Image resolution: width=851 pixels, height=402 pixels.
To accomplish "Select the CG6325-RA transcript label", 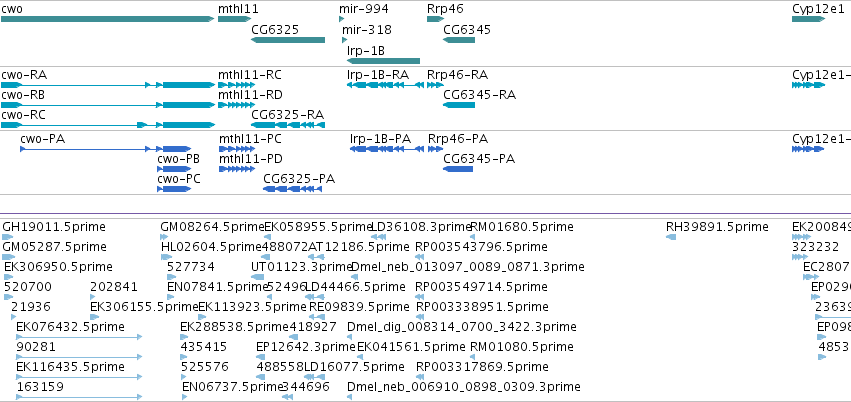I will pos(288,115).
